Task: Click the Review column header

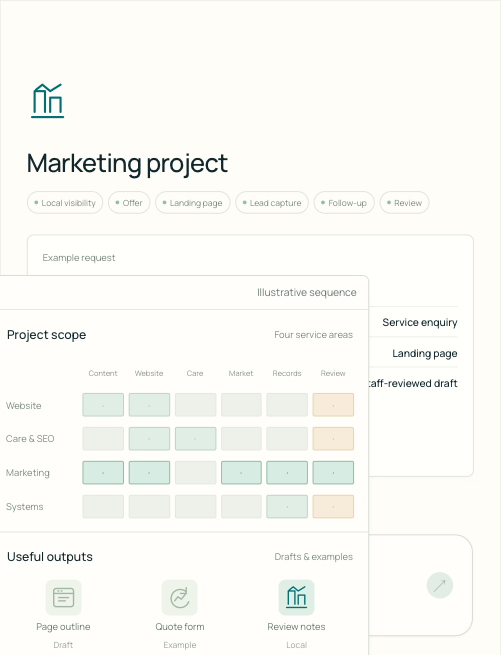Action: pyautogui.click(x=333, y=373)
